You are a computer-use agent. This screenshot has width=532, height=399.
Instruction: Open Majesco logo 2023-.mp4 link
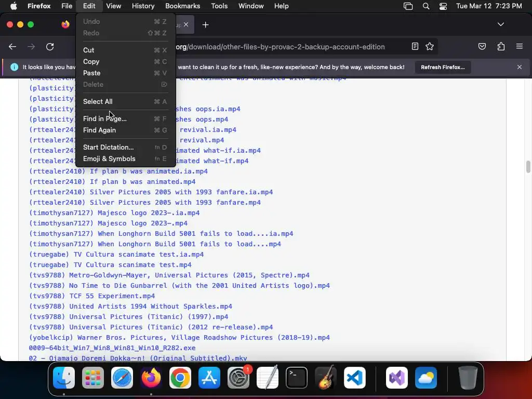pyautogui.click(x=108, y=223)
